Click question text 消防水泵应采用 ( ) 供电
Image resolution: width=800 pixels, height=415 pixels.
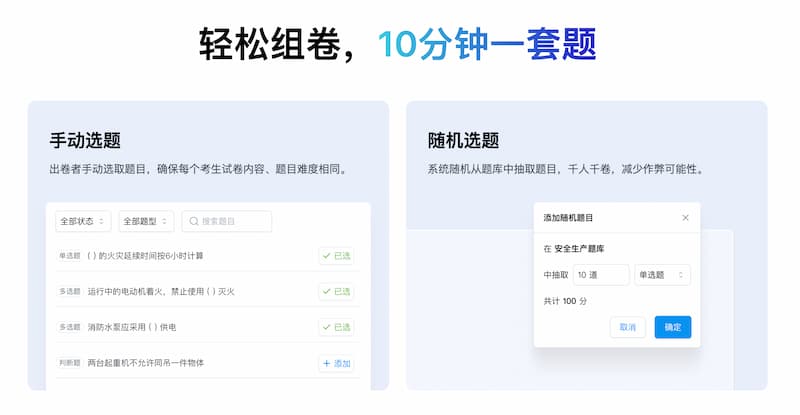coord(132,327)
